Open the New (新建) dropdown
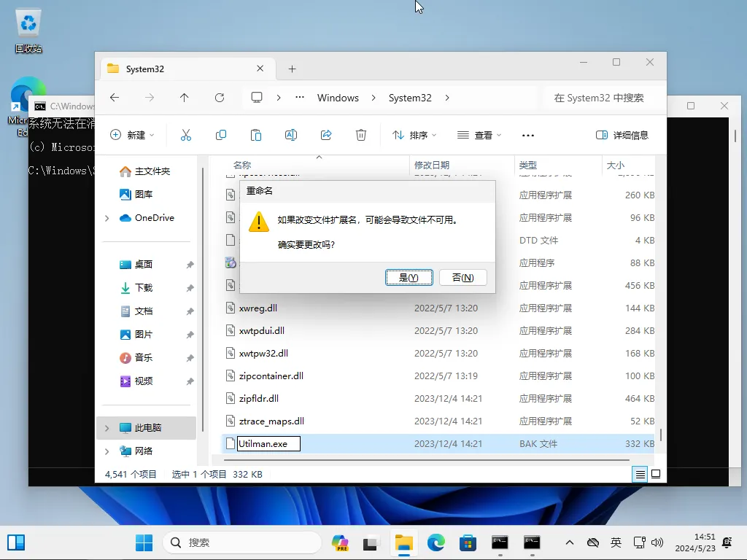747x560 pixels. pos(132,135)
